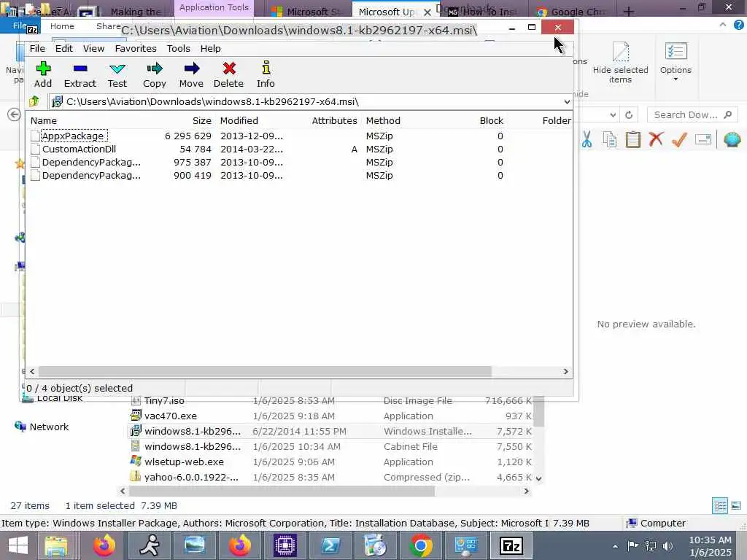747x560 pixels.
Task: Click the Paste clipboard icon in Explorer
Action: pos(633,139)
